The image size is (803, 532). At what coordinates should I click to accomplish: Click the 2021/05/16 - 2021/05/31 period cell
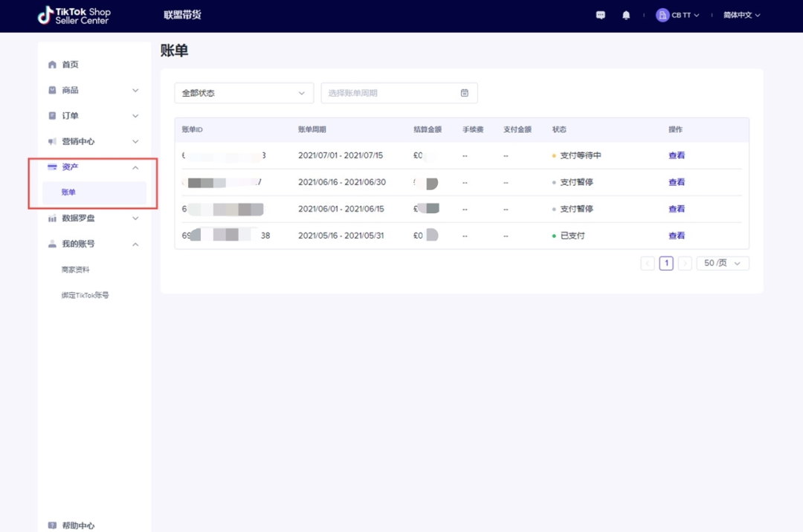coord(341,236)
